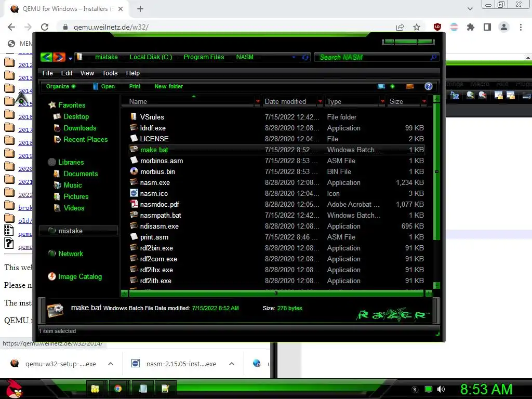This screenshot has width=532, height=399.
Task: Open Date modified column filter dropdown
Action: click(320, 101)
